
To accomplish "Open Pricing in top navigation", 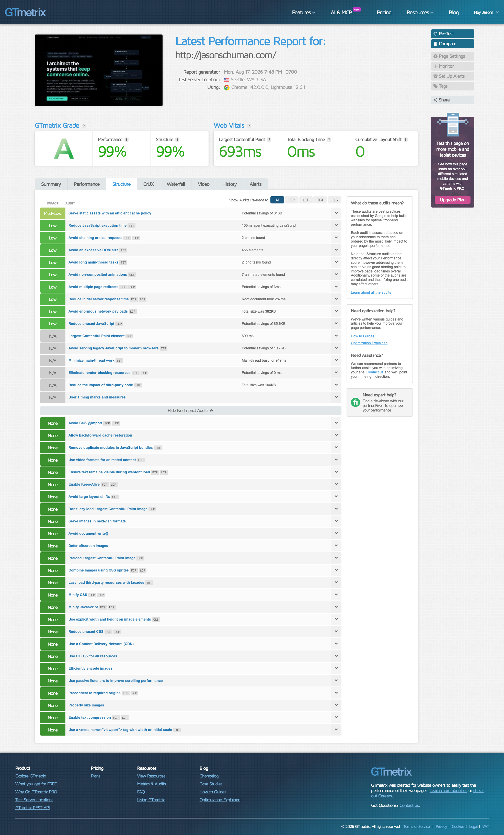I will [384, 13].
